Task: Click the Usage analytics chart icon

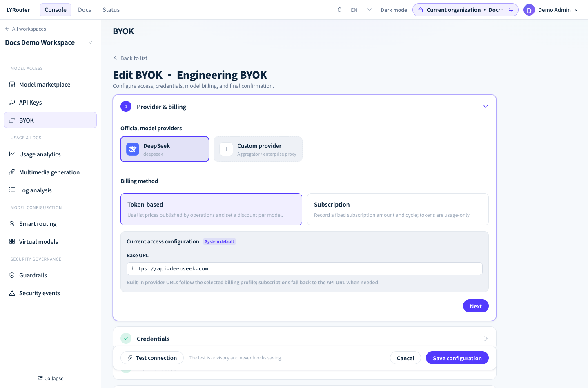Action: click(12, 154)
